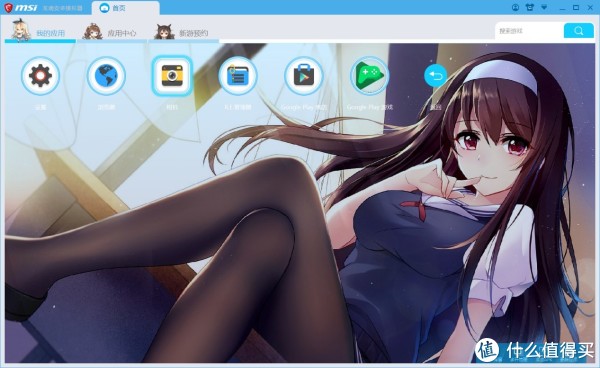
Task: Click the MSI logo in title bar
Action: tap(21, 8)
